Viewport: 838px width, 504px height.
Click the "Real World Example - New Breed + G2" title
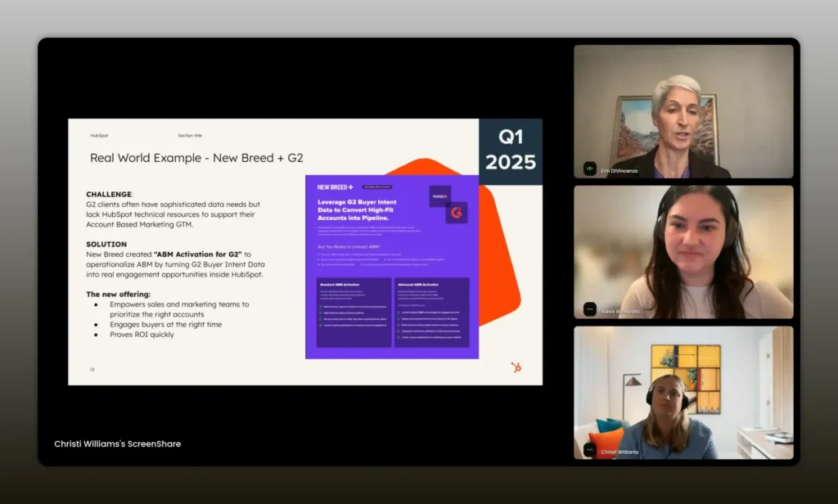(196, 157)
